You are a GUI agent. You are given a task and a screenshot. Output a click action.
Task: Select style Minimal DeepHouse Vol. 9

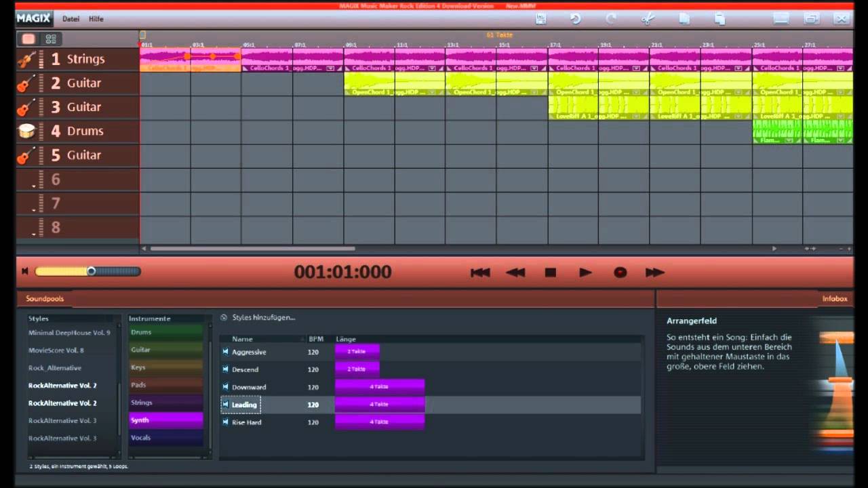(69, 333)
